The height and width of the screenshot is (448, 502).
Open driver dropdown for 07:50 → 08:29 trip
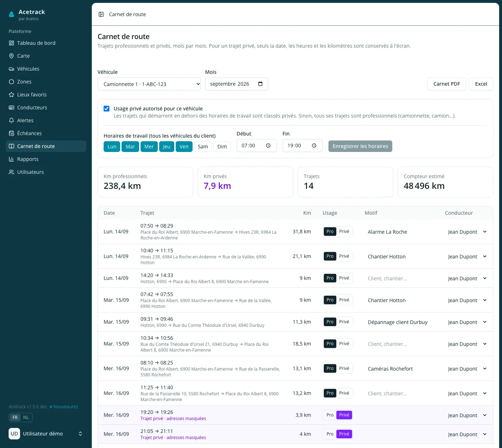click(x=467, y=232)
